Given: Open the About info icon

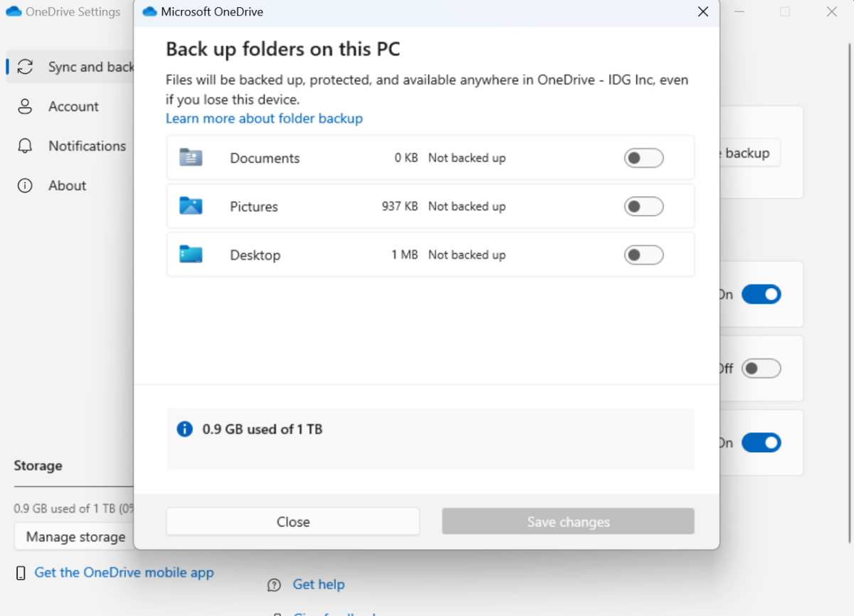Looking at the screenshot, I should (x=26, y=185).
